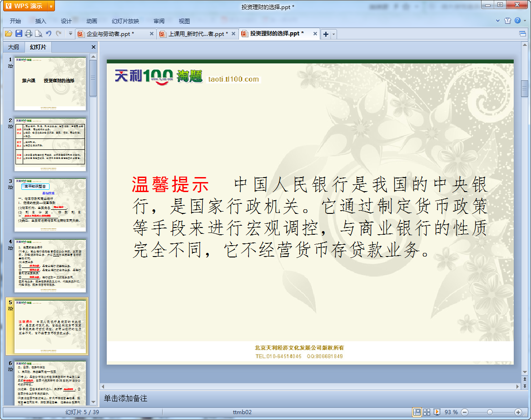Click the 北京天利经济文化发展公司版权所有 footer text
Viewport: 531px width, 420px height.
299,347
